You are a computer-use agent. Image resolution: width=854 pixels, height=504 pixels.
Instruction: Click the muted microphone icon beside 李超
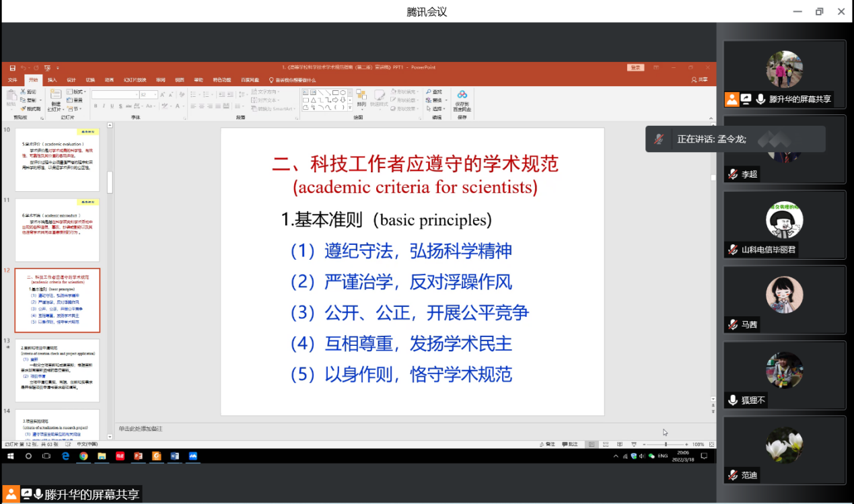point(732,174)
